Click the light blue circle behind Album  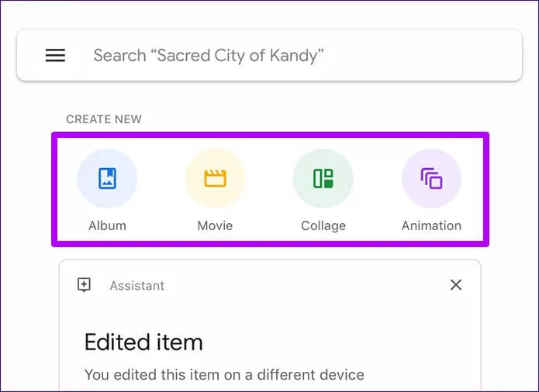pyautogui.click(x=107, y=178)
